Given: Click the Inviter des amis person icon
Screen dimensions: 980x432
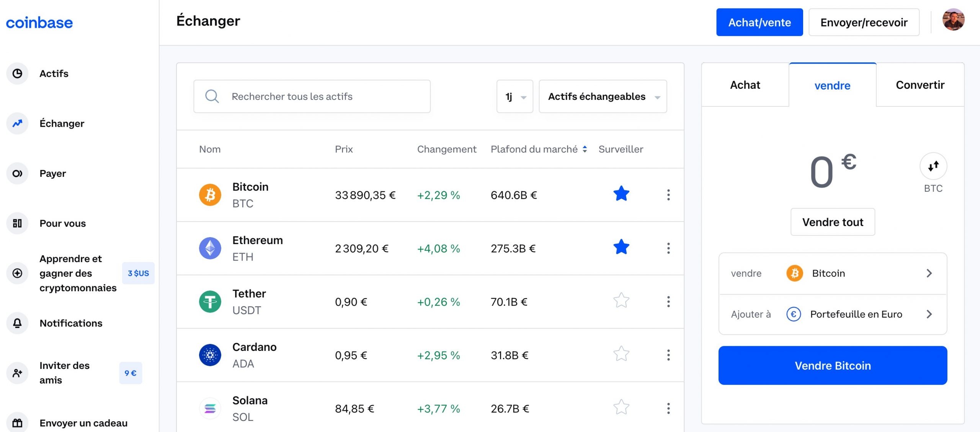Looking at the screenshot, I should pos(17,373).
